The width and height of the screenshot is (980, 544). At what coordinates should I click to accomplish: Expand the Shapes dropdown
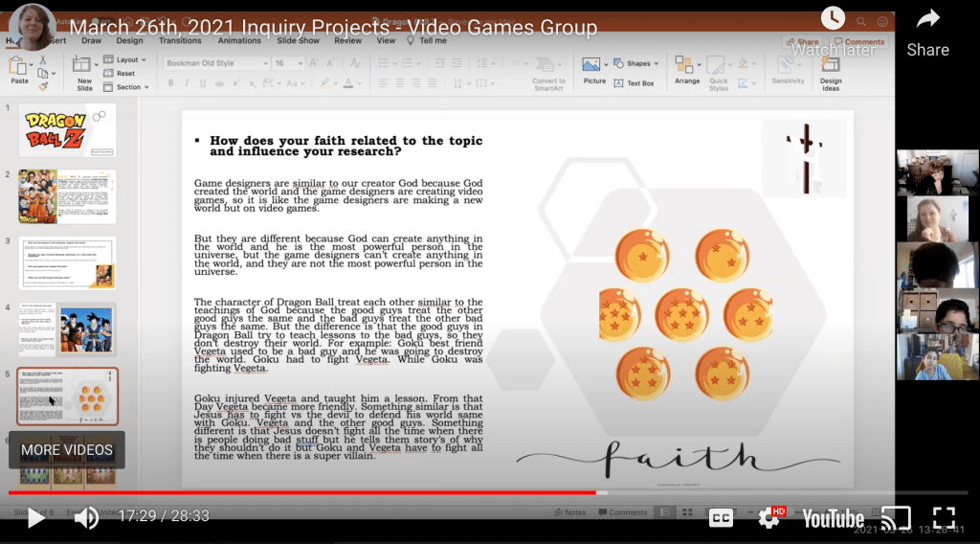tap(642, 64)
